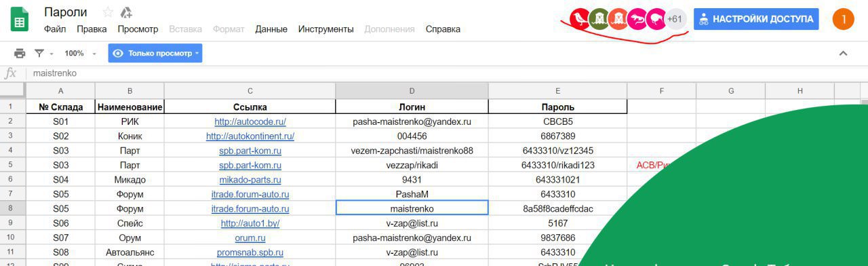Open the Файл menu
Screen dimensions: 868x266
55,29
